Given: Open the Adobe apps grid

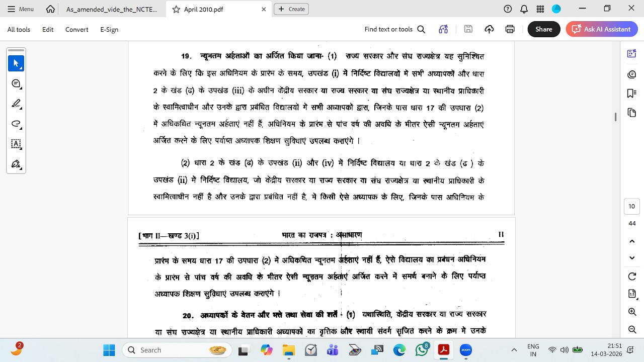Looking at the screenshot, I should pyautogui.click(x=540, y=9).
